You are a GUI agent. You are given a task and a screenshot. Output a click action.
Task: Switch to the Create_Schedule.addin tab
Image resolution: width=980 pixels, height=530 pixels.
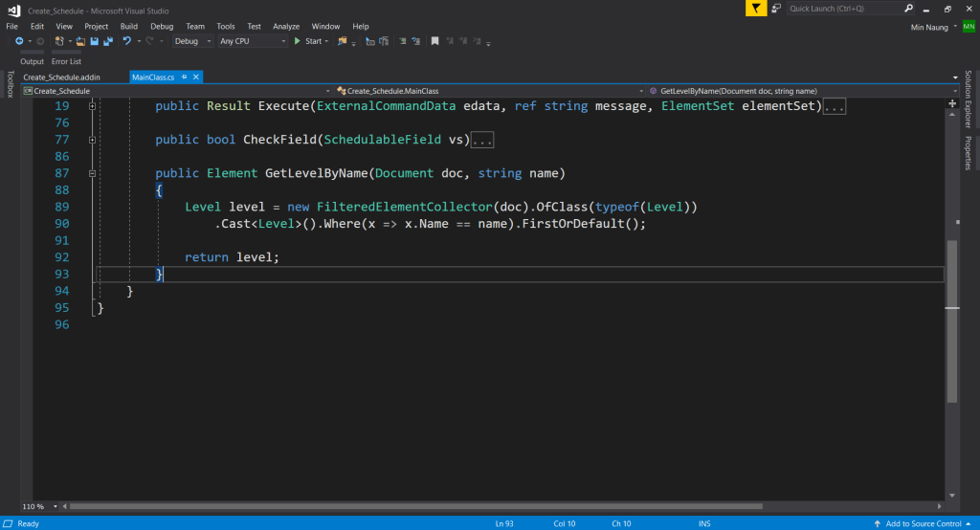point(61,77)
